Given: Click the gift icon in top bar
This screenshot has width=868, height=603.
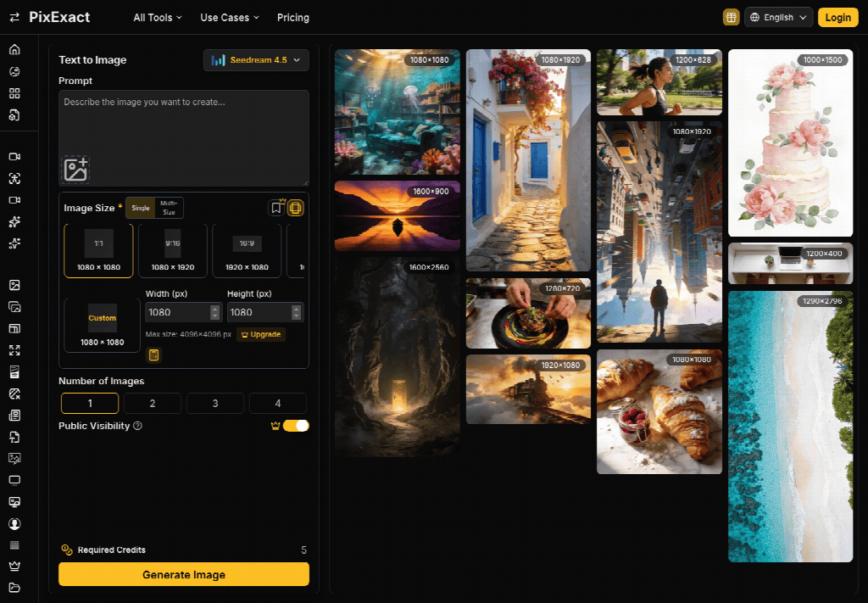Looking at the screenshot, I should pos(732,17).
